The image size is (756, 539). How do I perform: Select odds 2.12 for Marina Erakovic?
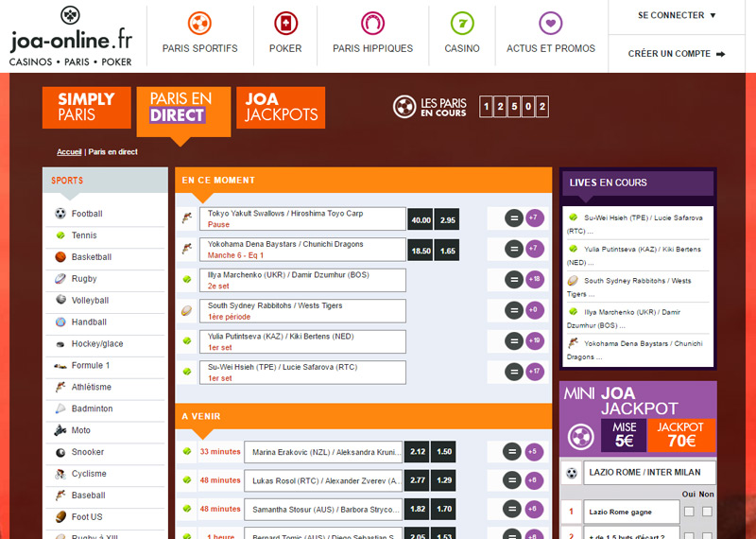[x=417, y=452]
